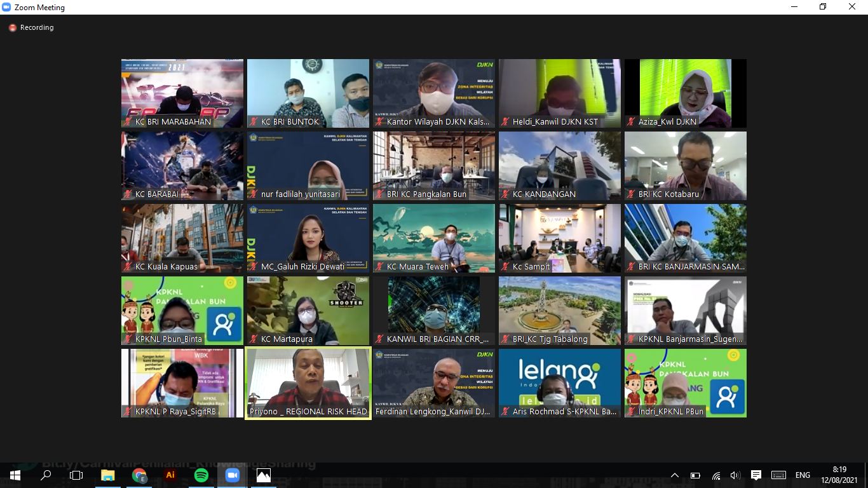Expand hidden system tray icons chevron
The image size is (868, 488).
[675, 475]
